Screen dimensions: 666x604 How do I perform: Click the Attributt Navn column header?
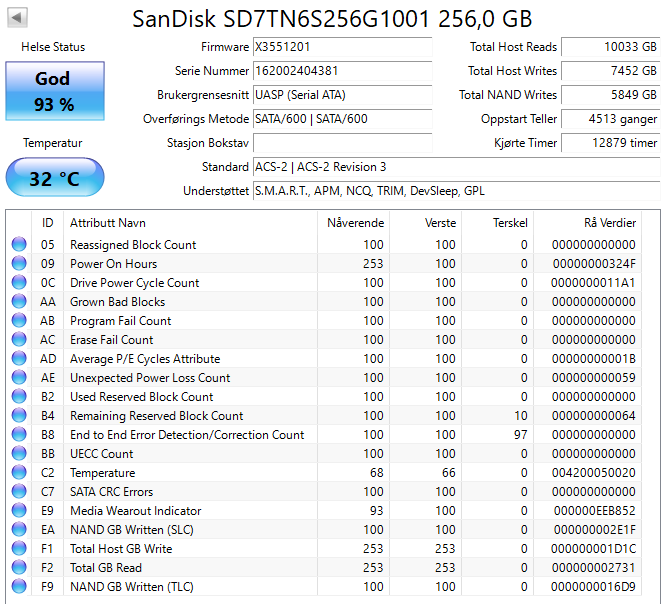point(107,222)
